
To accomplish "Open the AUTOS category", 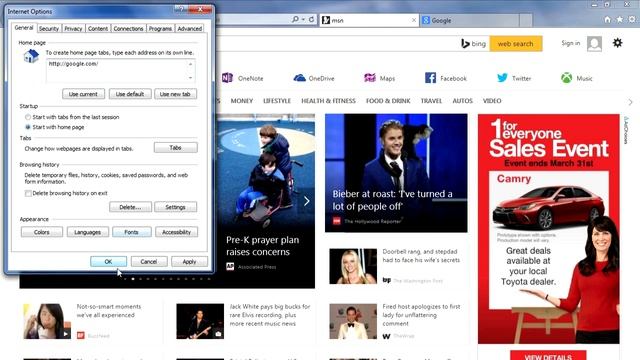I will [462, 101].
